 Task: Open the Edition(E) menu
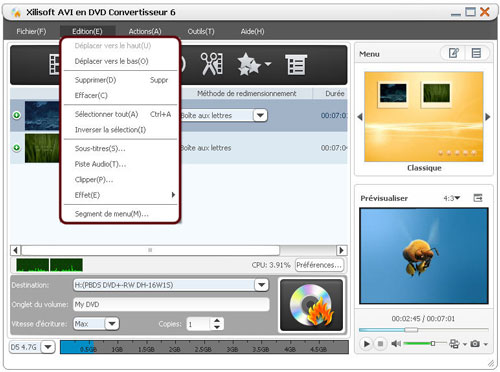click(87, 31)
